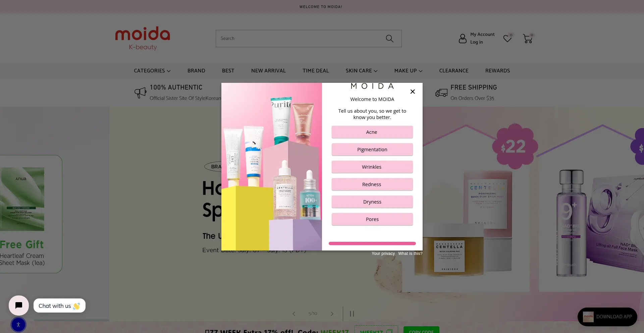Click the free shipping truck icon
This screenshot has width=644, height=333.
click(441, 93)
